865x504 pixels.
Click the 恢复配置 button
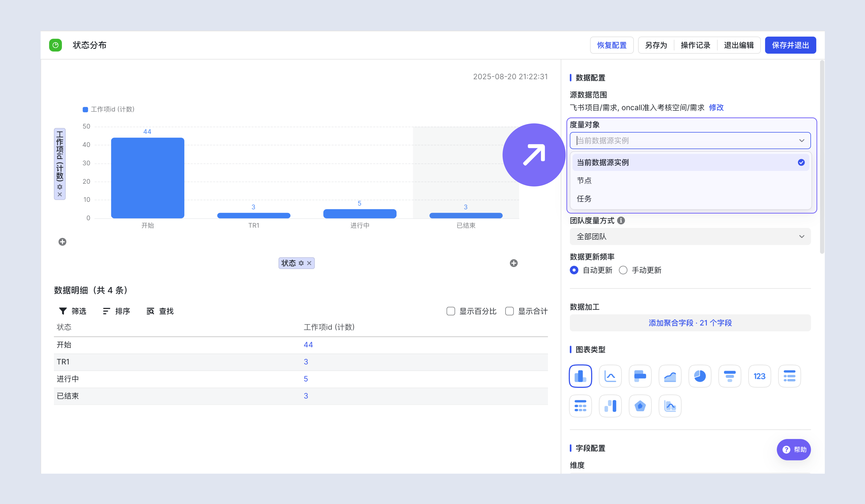point(612,45)
